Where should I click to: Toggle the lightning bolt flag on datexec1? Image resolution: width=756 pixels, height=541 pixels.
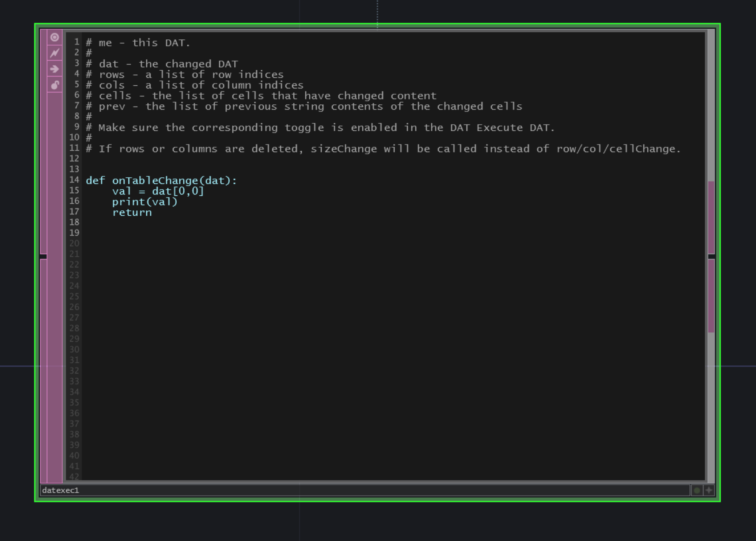[55, 53]
